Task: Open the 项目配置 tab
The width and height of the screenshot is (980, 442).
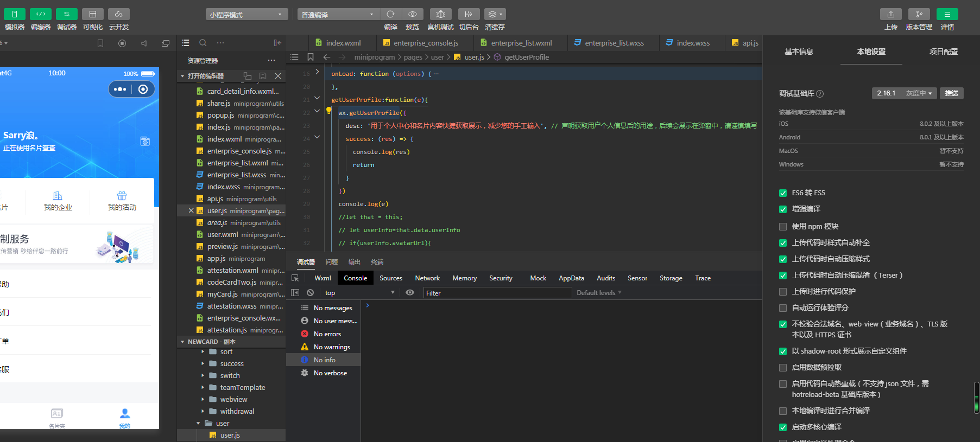Action: (x=943, y=52)
